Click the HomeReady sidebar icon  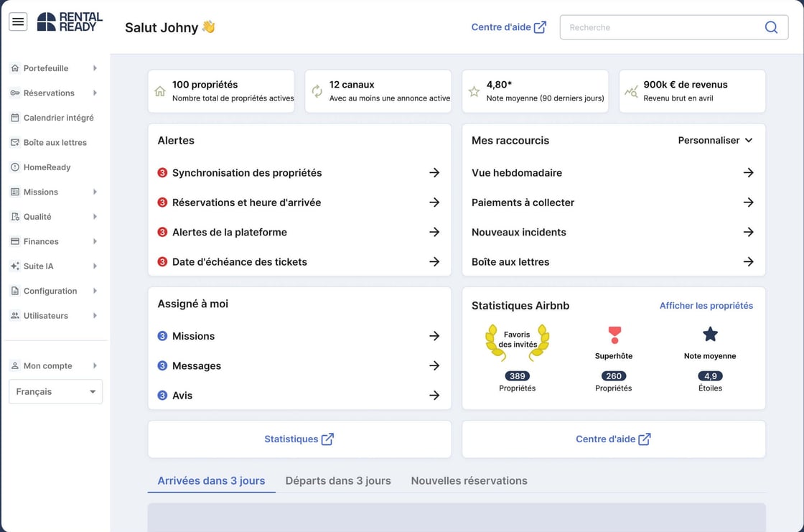pyautogui.click(x=15, y=167)
